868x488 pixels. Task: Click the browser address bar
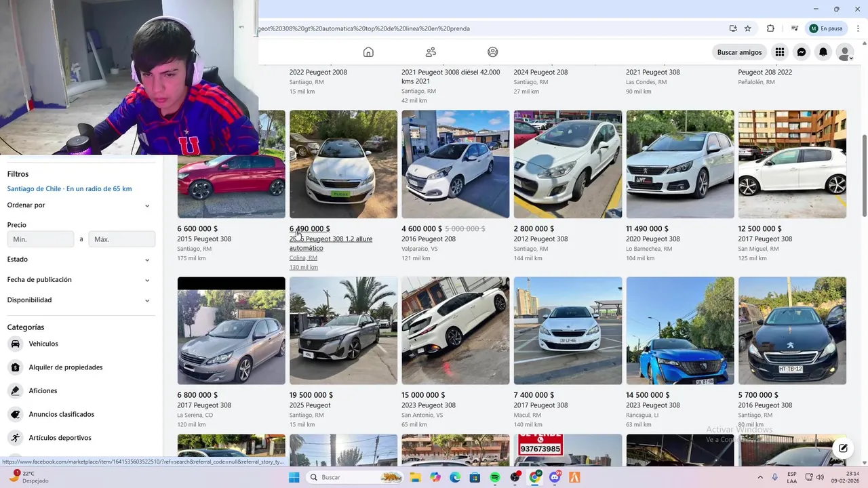[488, 28]
